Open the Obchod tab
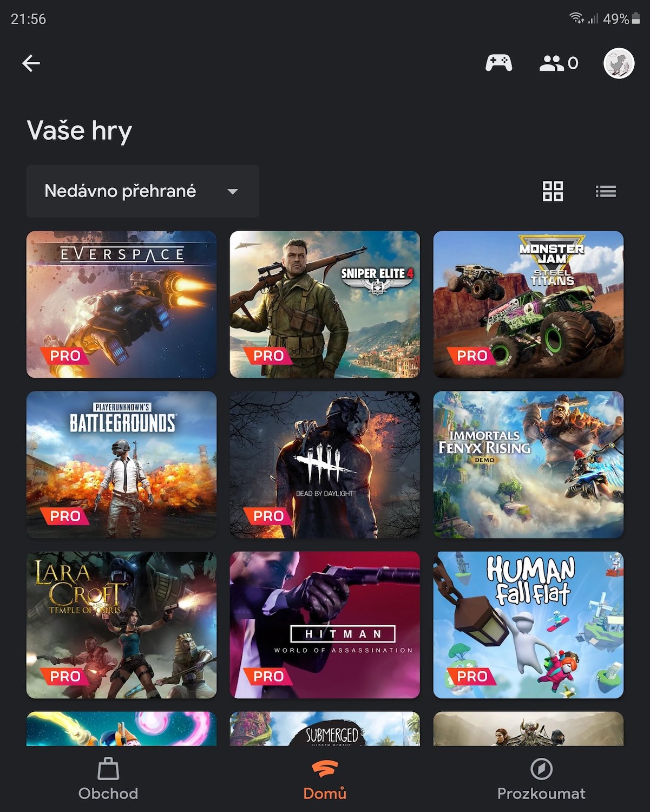The height and width of the screenshot is (812, 650). [x=108, y=779]
